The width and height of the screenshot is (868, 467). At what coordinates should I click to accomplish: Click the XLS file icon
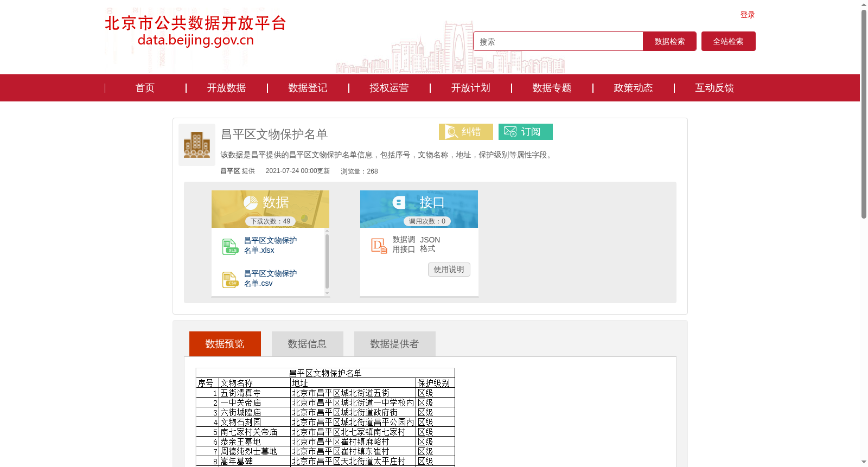tap(230, 247)
